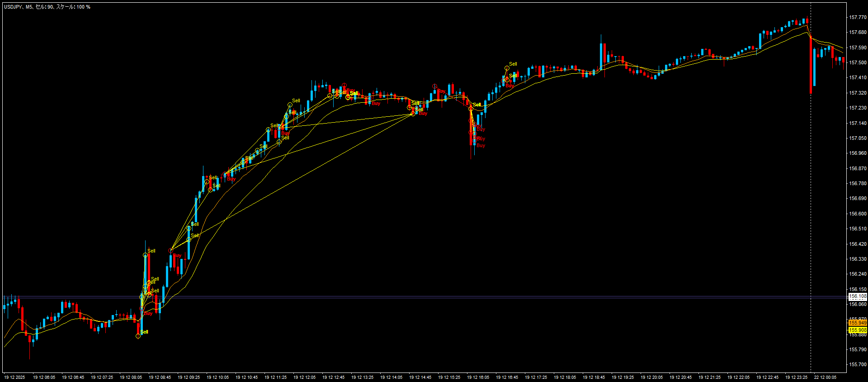
Task: Click the 155.700 price scale label
Action: tap(857, 364)
